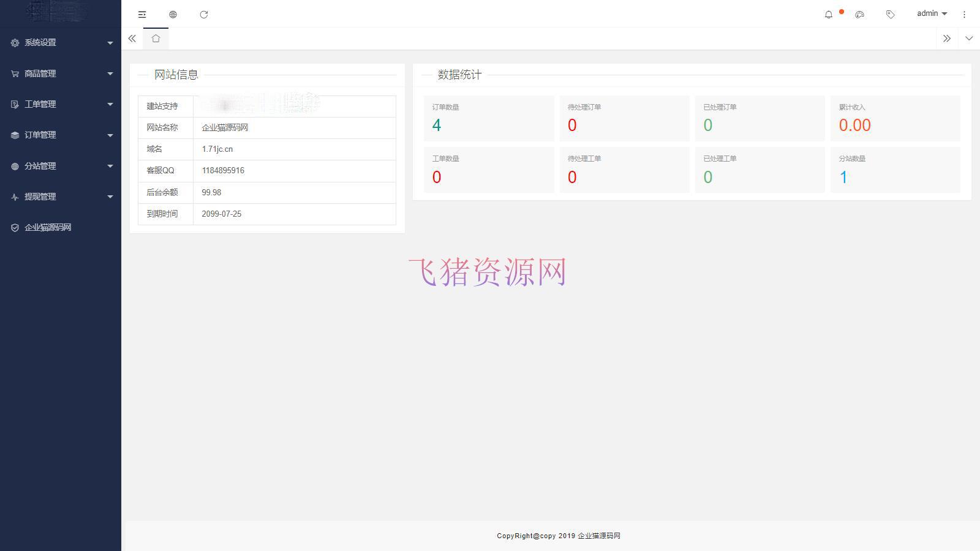The width and height of the screenshot is (980, 551).
Task: Open the three-dot more options icon
Action: [x=964, y=14]
